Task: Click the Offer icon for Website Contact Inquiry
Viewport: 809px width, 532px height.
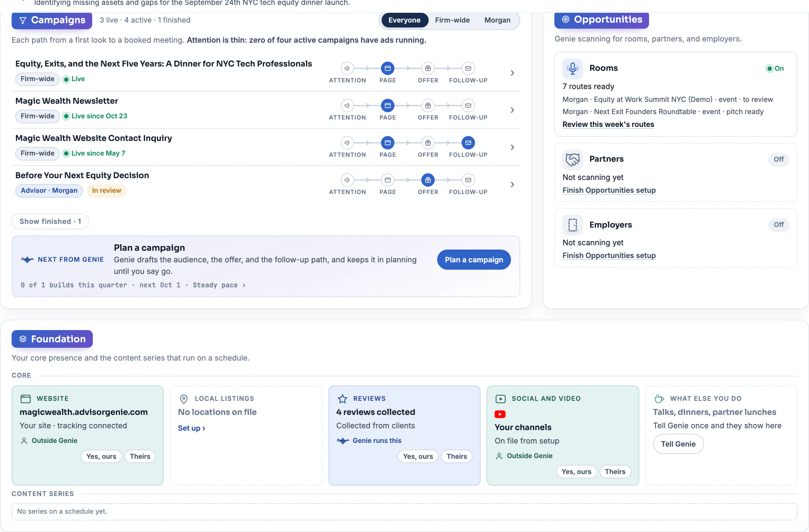Action: (428, 143)
